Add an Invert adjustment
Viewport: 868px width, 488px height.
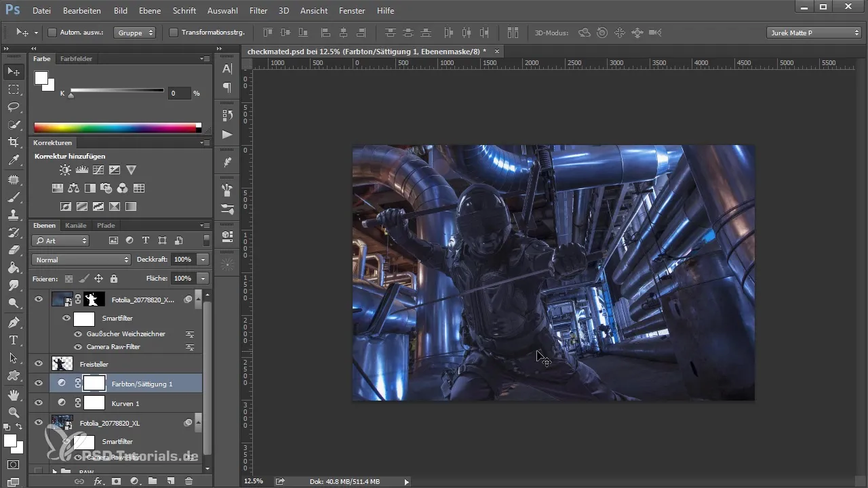click(x=66, y=206)
